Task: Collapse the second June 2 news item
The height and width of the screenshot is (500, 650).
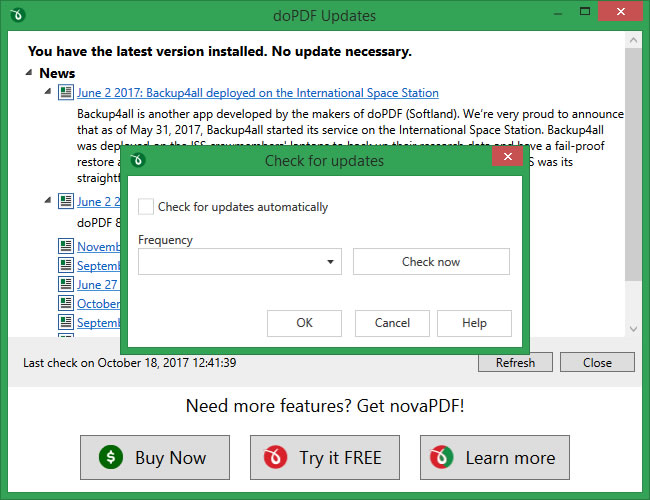Action: tap(48, 201)
